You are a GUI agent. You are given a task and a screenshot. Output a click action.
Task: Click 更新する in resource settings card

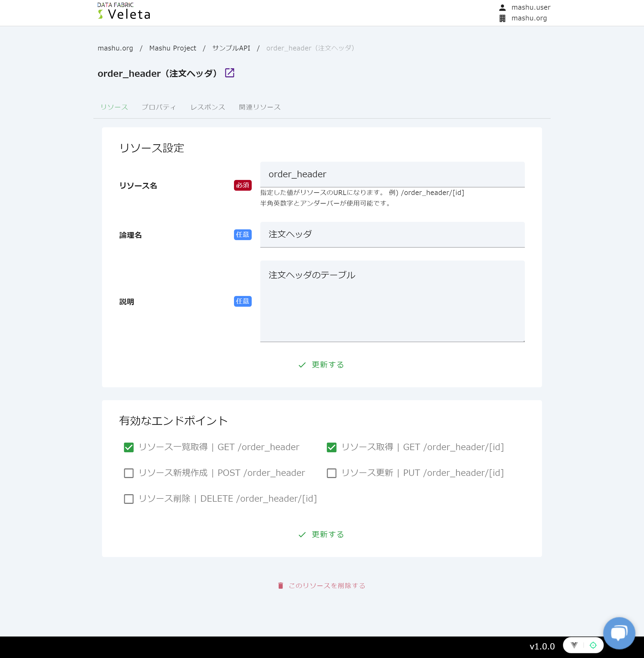(x=321, y=364)
